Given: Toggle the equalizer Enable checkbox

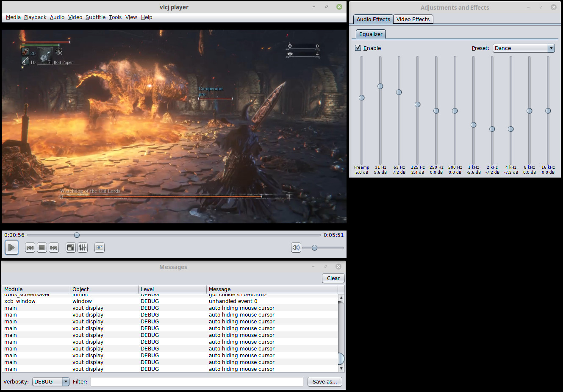Looking at the screenshot, I should pyautogui.click(x=358, y=48).
